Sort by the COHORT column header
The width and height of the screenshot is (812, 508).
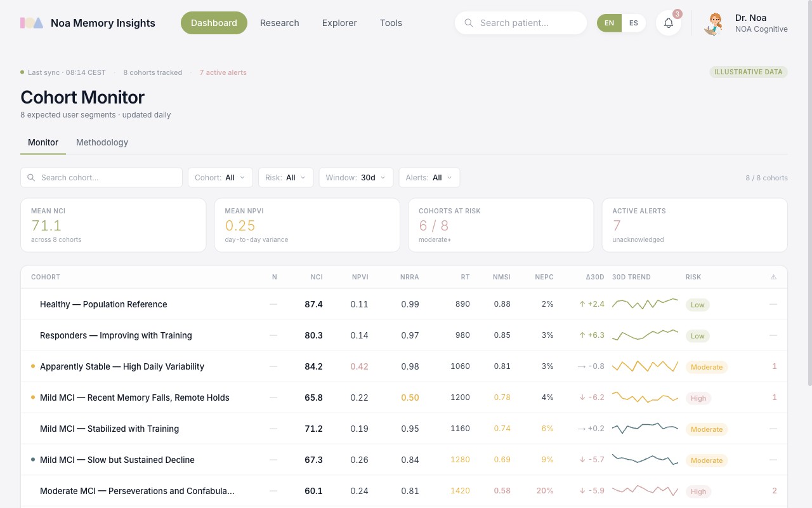[x=46, y=277]
